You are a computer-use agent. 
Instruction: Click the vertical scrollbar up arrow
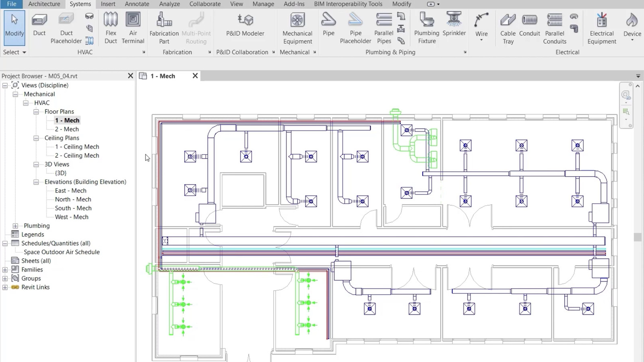point(638,86)
